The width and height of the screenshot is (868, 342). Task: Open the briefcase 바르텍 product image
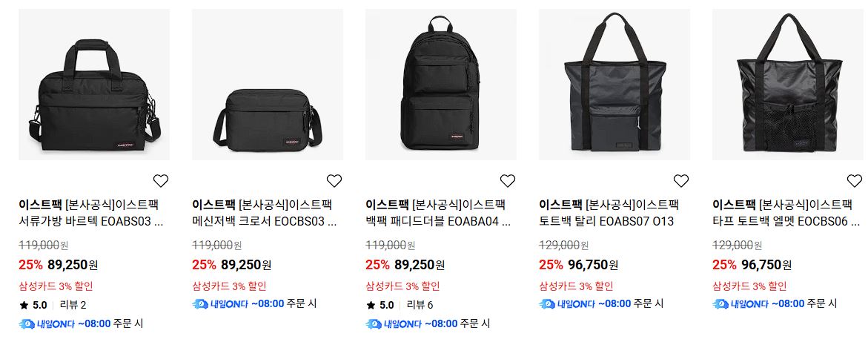coord(94,85)
